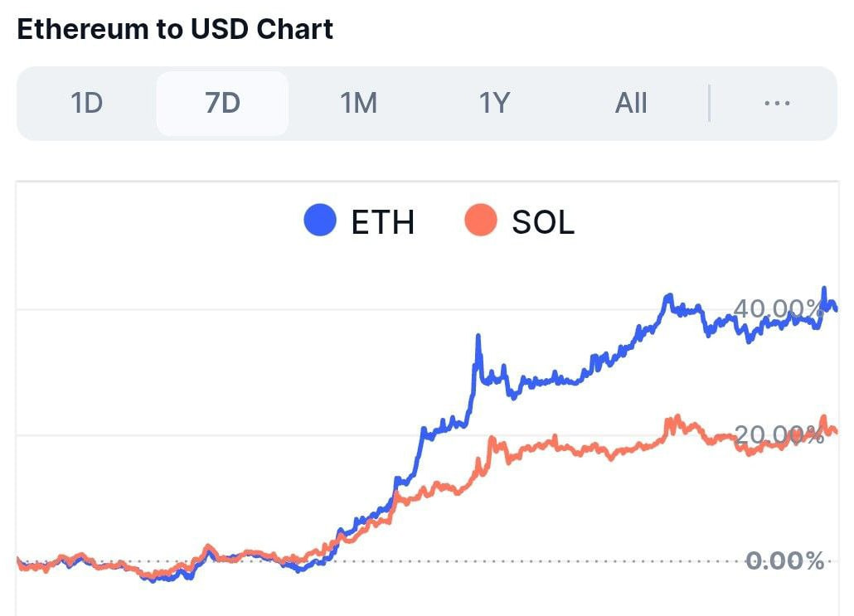Click the Ethereum to USD Chart heading

pos(175,29)
